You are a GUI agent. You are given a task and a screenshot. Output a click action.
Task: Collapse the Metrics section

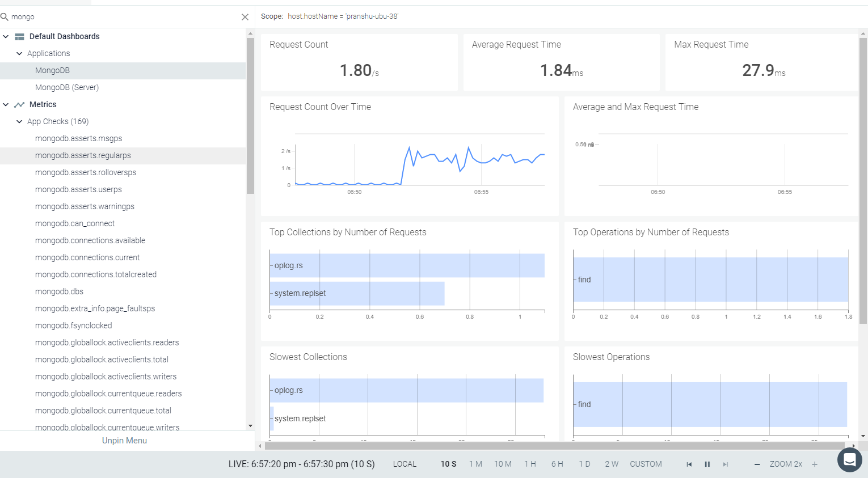[6, 104]
